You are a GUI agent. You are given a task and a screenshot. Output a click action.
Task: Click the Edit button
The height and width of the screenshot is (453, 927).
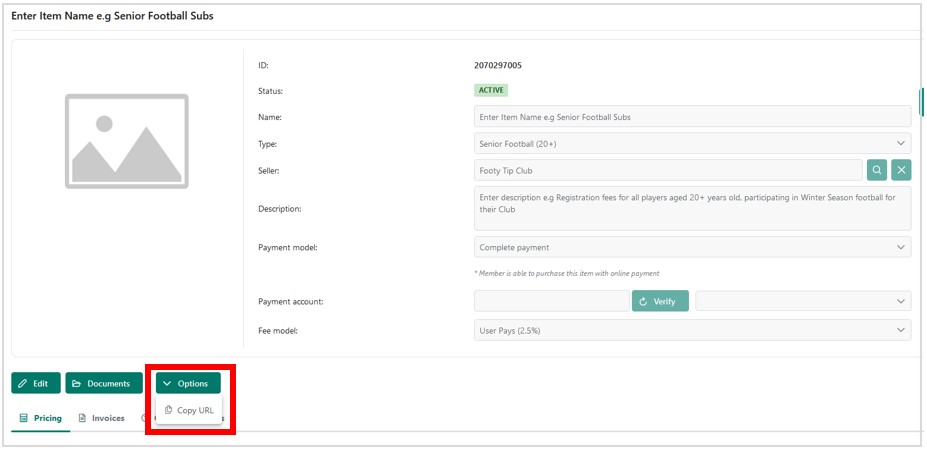(36, 383)
